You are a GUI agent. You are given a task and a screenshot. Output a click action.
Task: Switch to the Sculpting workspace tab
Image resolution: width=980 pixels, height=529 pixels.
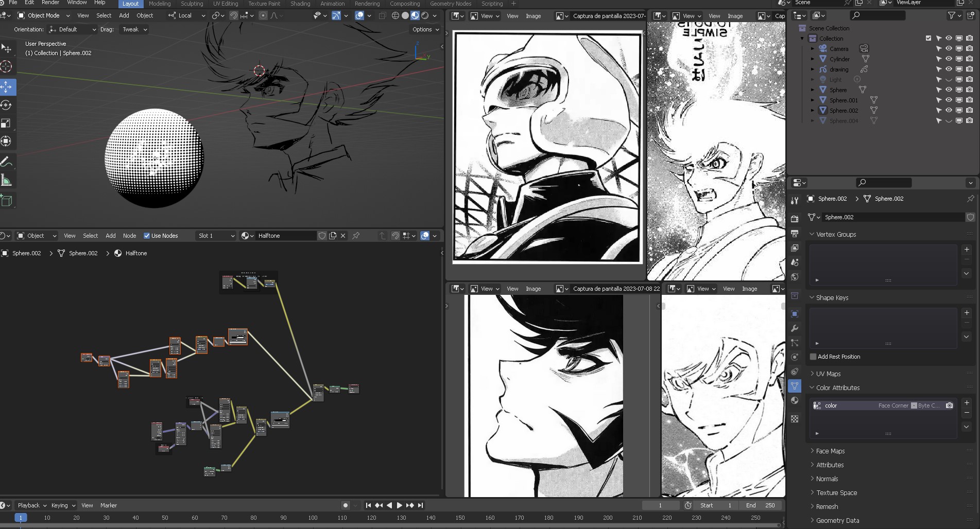click(192, 4)
